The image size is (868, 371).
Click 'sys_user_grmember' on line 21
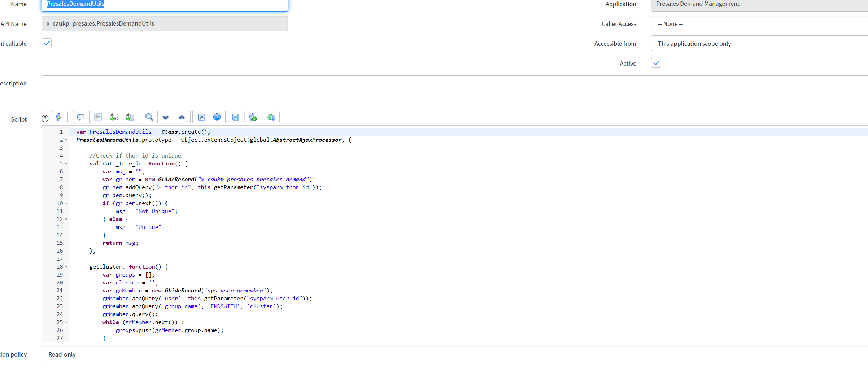(235, 291)
